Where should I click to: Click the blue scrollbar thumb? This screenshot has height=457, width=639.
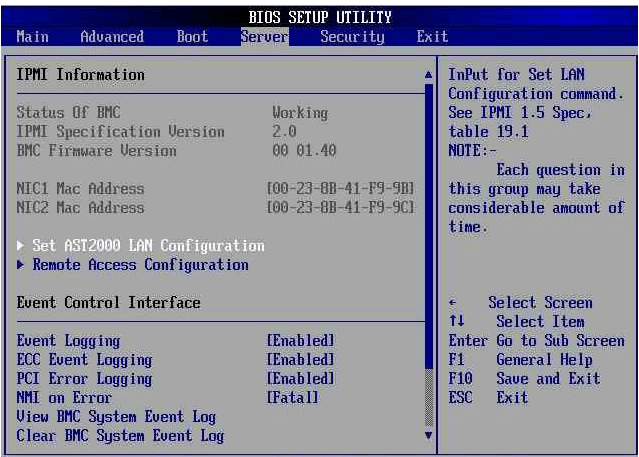428,226
